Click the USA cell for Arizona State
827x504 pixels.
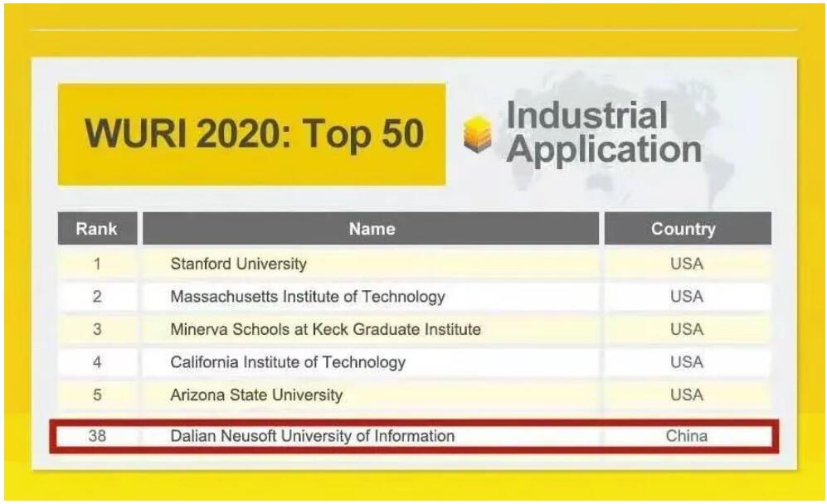(687, 395)
